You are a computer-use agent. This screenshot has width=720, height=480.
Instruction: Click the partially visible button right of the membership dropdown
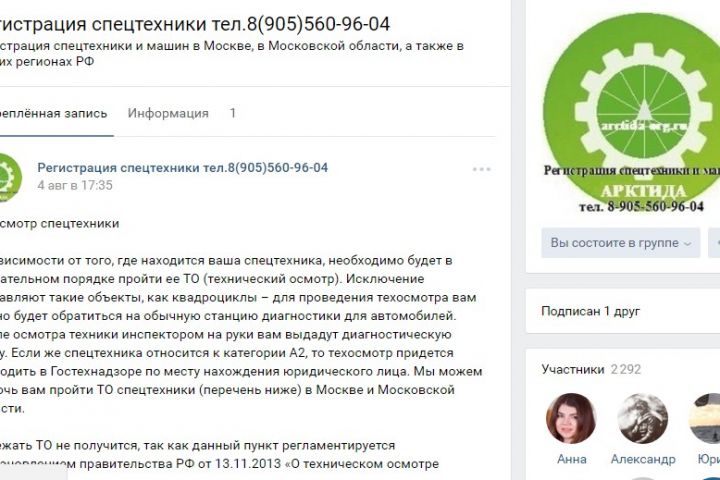click(714, 243)
